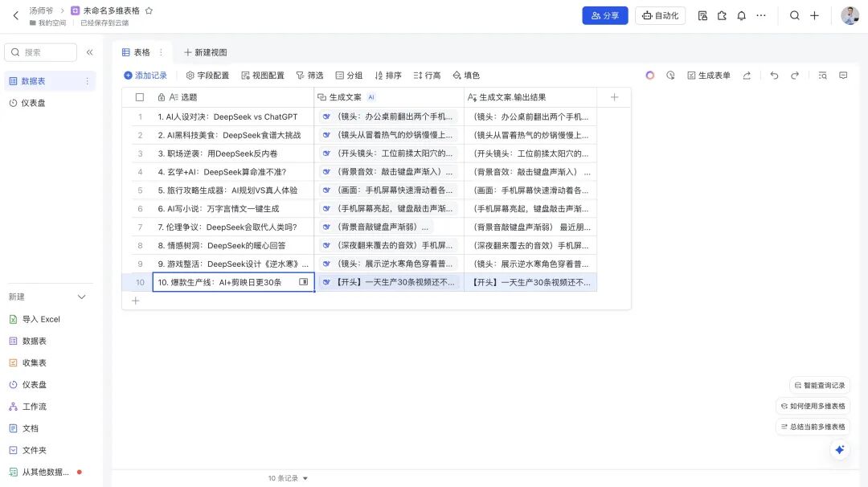The height and width of the screenshot is (487, 868).
Task: Check the select-all checkbox in table header
Action: point(140,97)
